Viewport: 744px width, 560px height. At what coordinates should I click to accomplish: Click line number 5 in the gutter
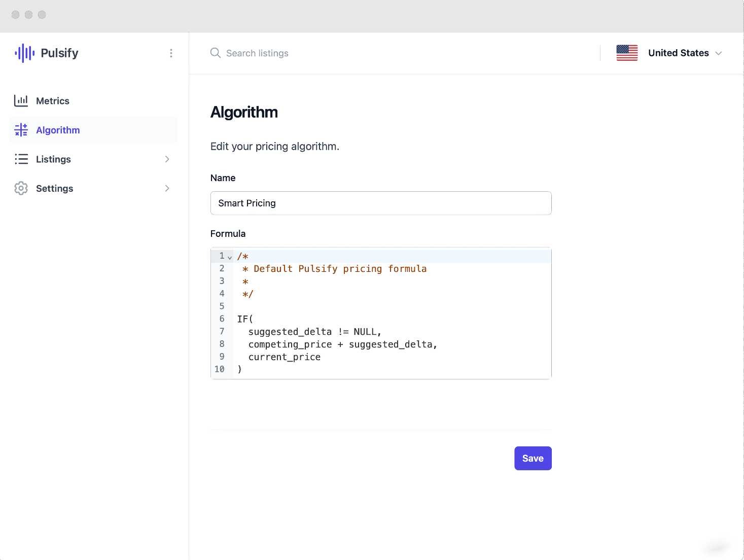coord(222,306)
